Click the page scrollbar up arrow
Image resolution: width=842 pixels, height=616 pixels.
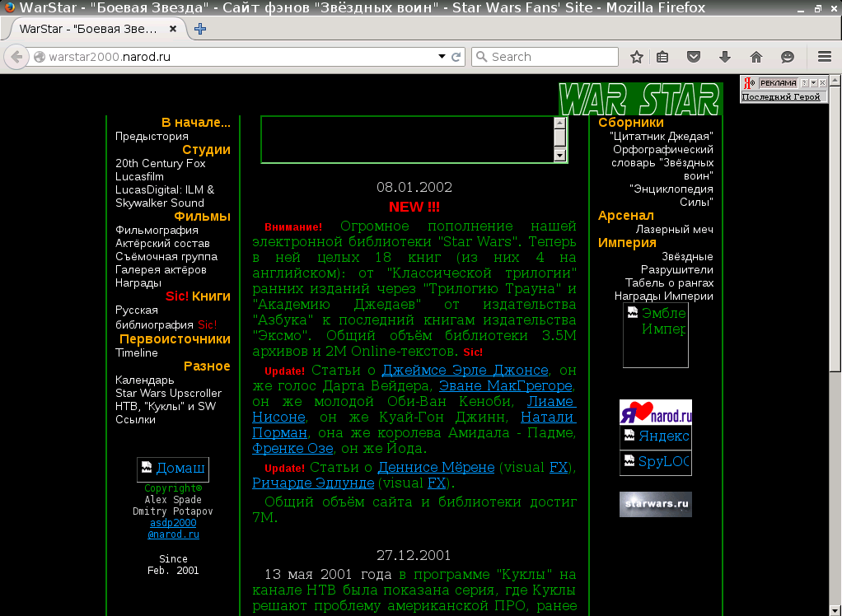point(835,81)
